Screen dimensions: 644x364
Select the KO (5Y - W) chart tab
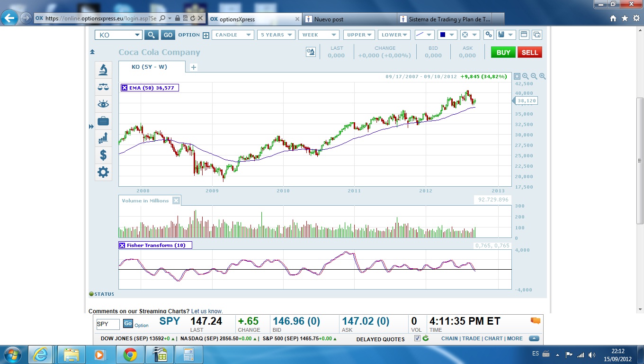click(x=152, y=67)
